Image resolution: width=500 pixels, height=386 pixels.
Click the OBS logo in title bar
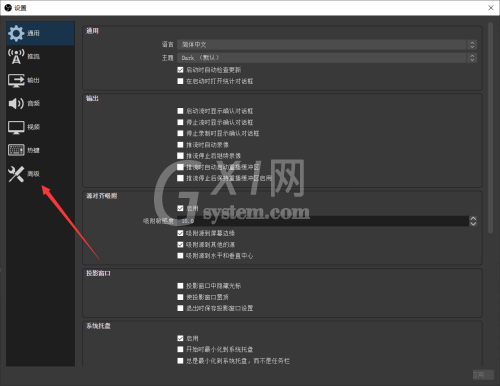[8, 8]
